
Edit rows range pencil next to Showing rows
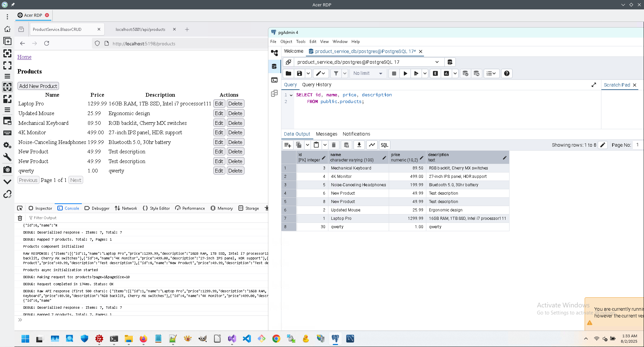pyautogui.click(x=603, y=145)
